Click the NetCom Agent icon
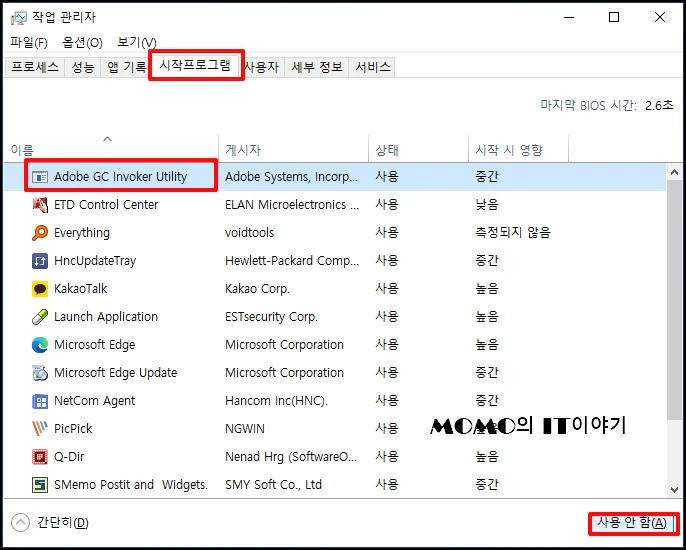Image resolution: width=686 pixels, height=550 pixels. [40, 401]
